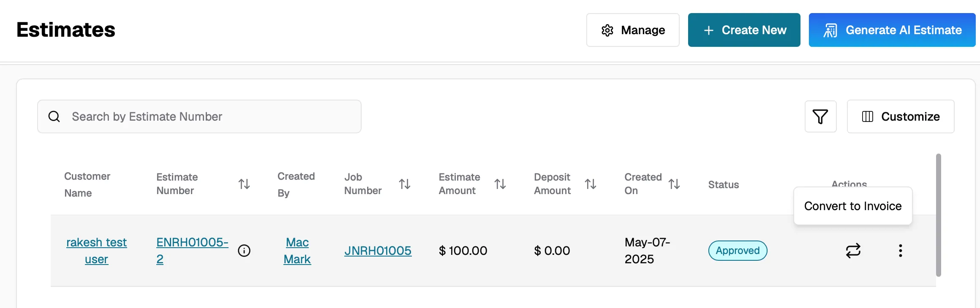Image resolution: width=980 pixels, height=308 pixels.
Task: Click the Approved status badge
Action: [738, 251]
